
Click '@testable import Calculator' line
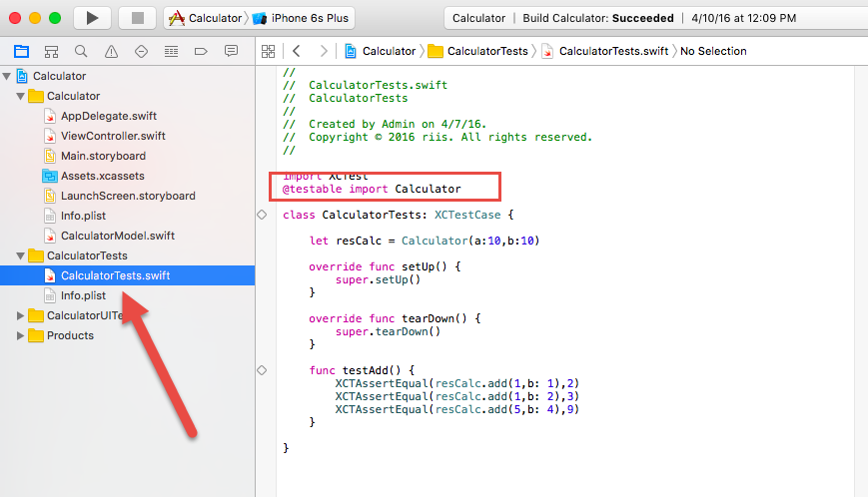[x=372, y=189]
